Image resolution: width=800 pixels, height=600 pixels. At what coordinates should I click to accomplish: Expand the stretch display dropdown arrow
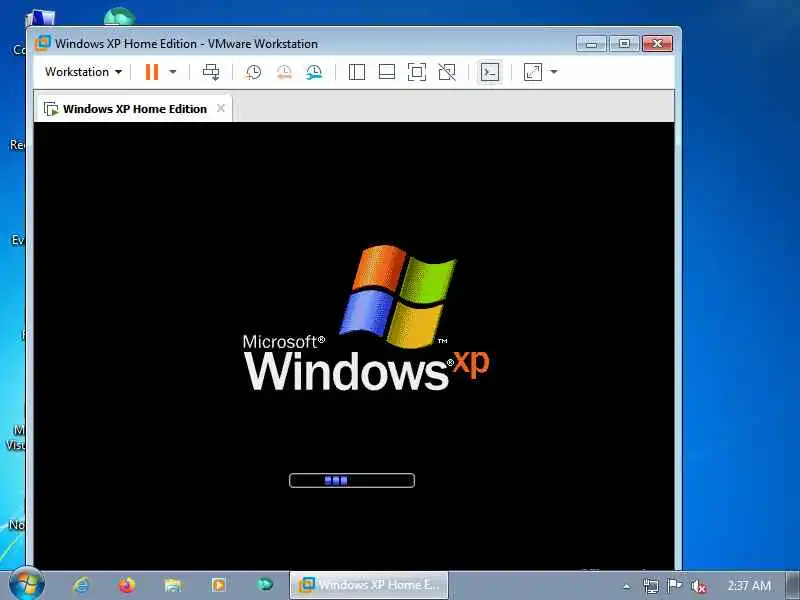[x=554, y=72]
